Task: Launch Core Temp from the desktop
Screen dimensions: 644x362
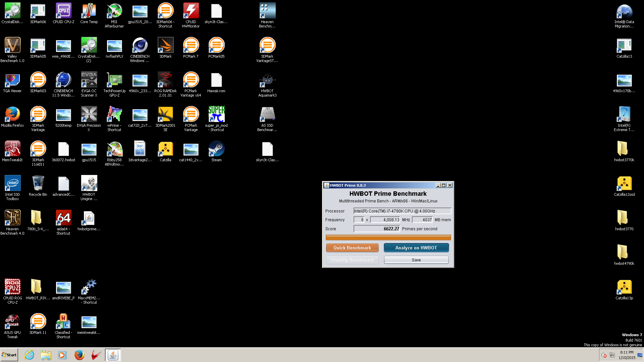Action: pos(89,13)
